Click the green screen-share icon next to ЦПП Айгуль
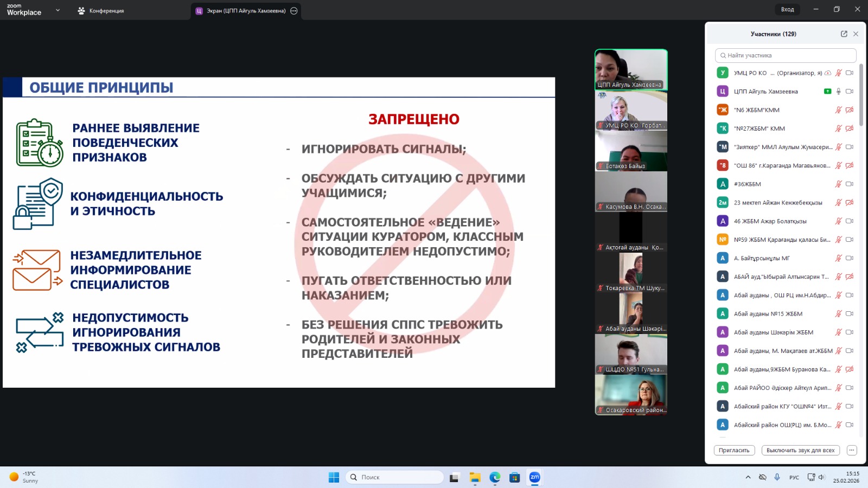This screenshot has width=868, height=488. (827, 92)
